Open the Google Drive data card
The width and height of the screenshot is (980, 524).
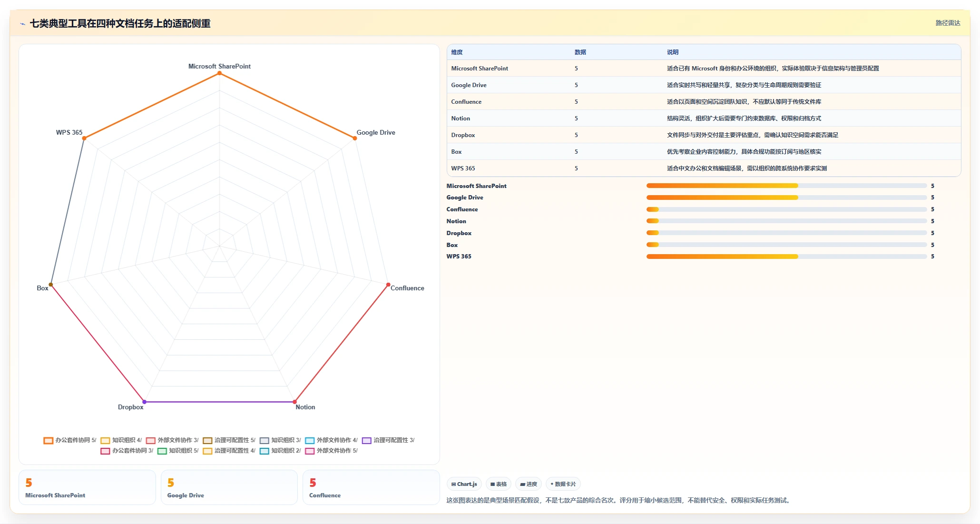pyautogui.click(x=229, y=487)
